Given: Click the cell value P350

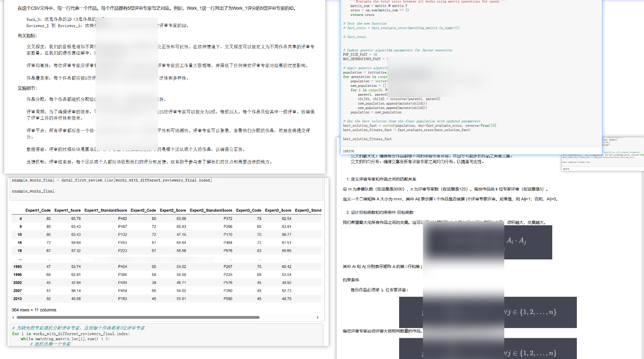Looking at the screenshot, I should (x=228, y=291).
